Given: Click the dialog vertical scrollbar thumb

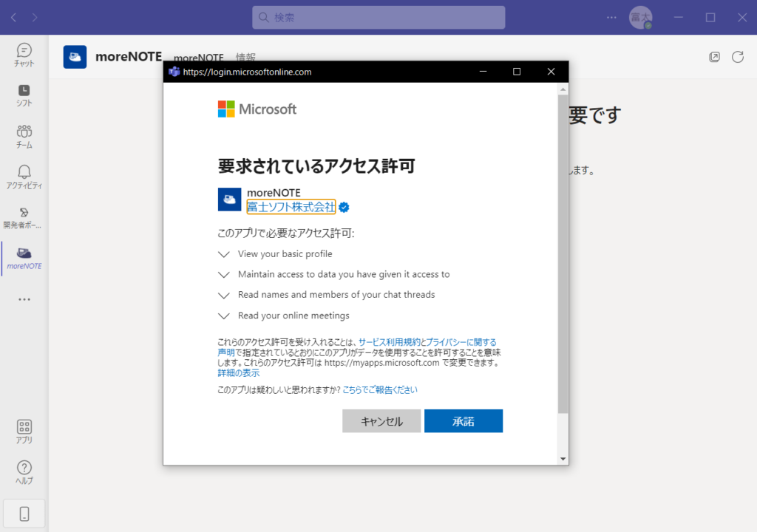Looking at the screenshot, I should click(x=563, y=254).
